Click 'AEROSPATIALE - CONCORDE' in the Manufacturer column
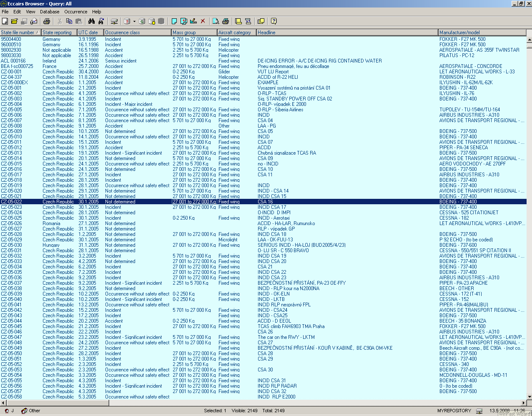This screenshot has height=416, width=532. click(x=471, y=66)
